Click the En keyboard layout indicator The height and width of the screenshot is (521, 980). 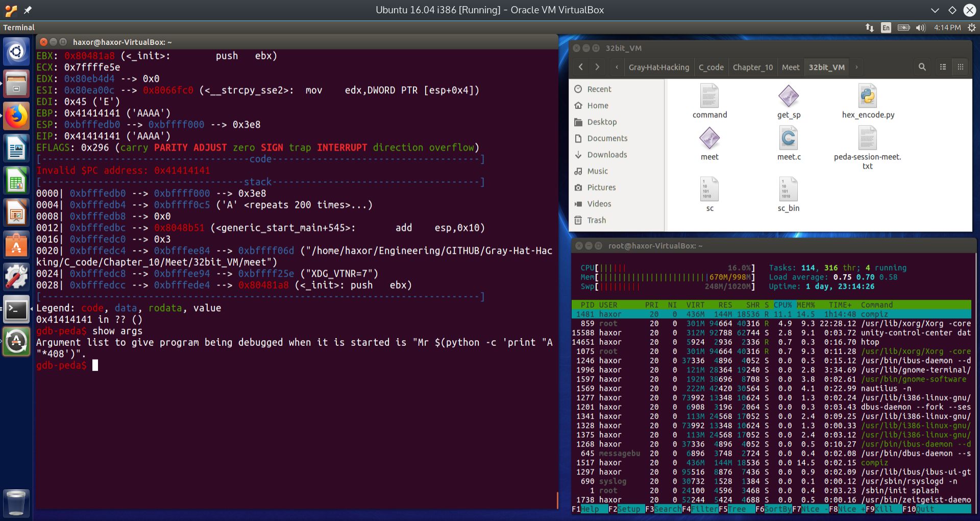coord(886,28)
